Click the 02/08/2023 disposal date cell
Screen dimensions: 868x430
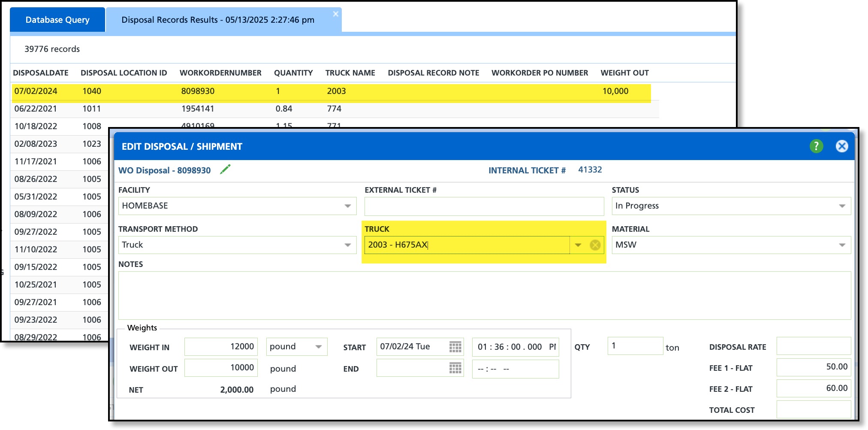click(36, 144)
